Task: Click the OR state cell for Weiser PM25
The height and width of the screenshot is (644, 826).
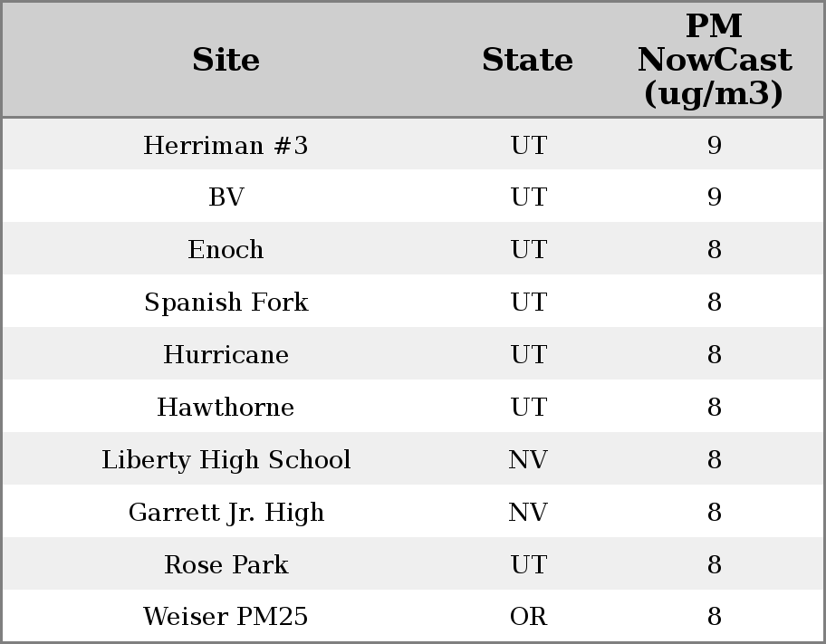Action: [528, 617]
